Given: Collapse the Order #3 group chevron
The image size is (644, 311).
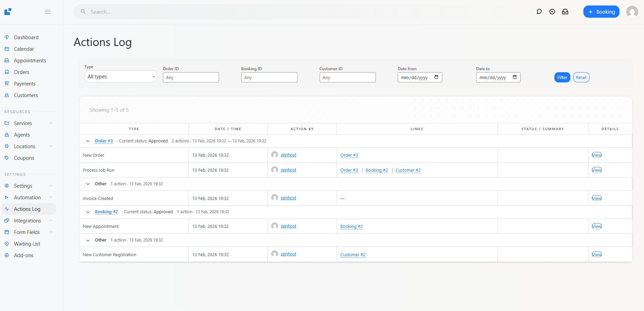Looking at the screenshot, I should [x=88, y=141].
